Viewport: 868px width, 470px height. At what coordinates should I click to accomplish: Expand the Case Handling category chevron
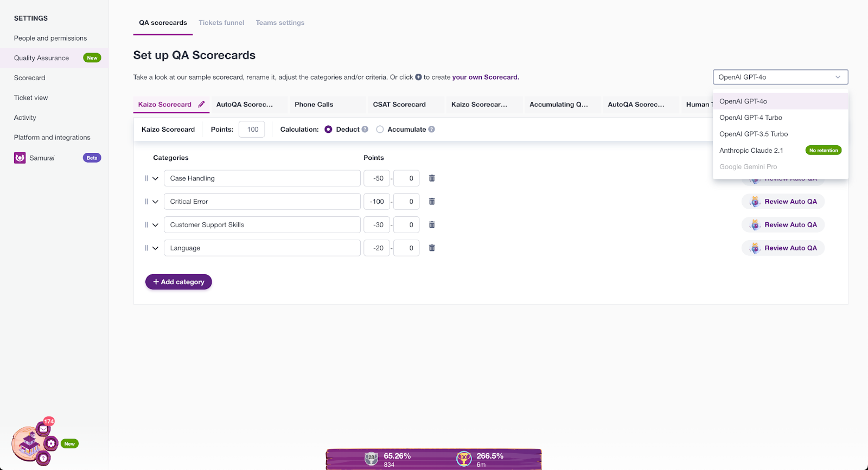coord(156,178)
